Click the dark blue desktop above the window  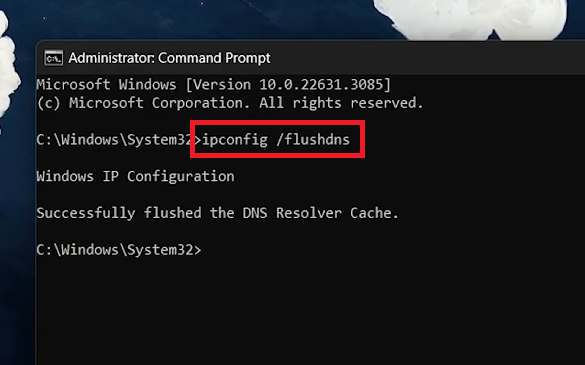[x=187, y=19]
